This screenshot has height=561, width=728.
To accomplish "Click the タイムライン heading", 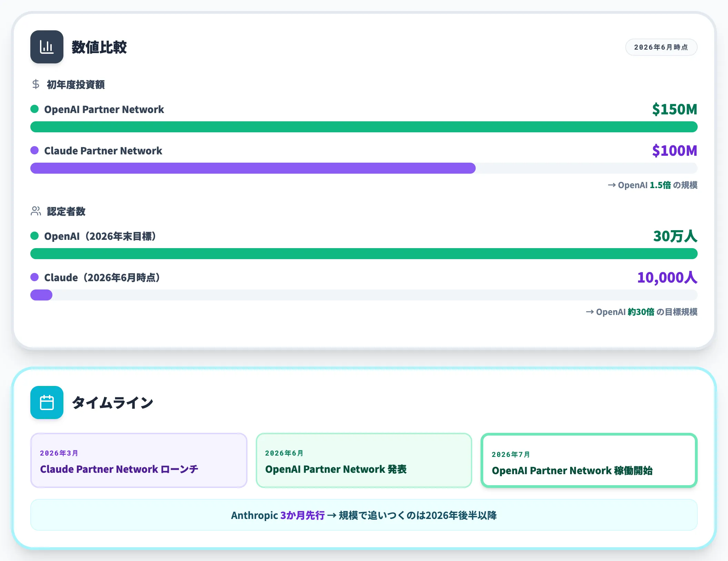I will point(113,402).
